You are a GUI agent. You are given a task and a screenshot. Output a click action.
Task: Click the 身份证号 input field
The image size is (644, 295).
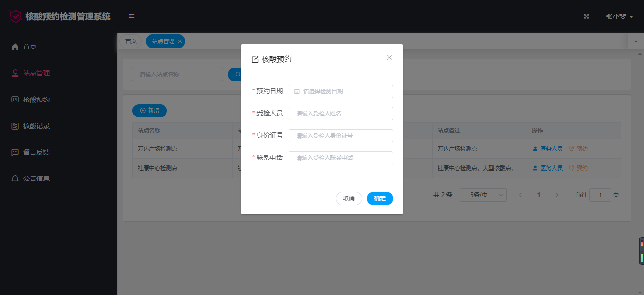click(341, 136)
